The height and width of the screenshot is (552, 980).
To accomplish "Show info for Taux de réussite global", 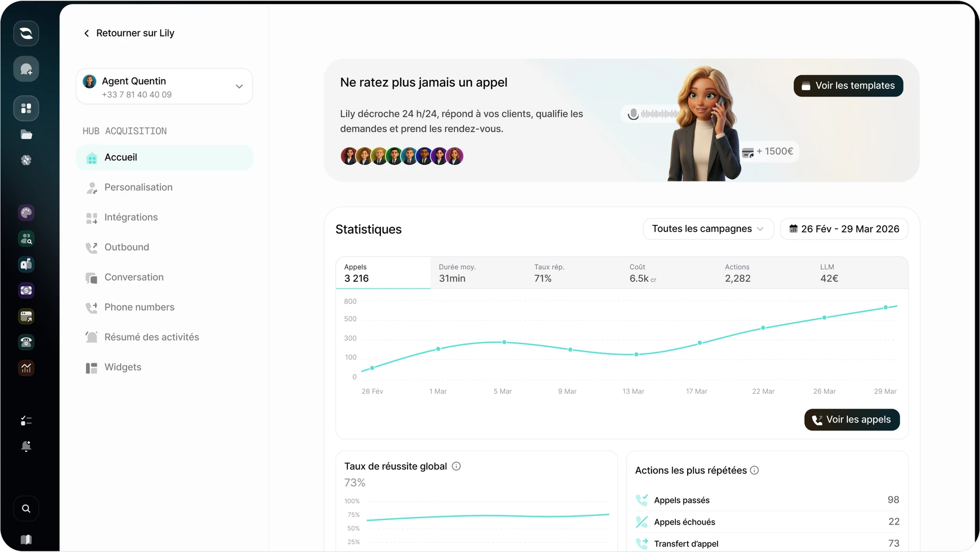I will coord(456,466).
